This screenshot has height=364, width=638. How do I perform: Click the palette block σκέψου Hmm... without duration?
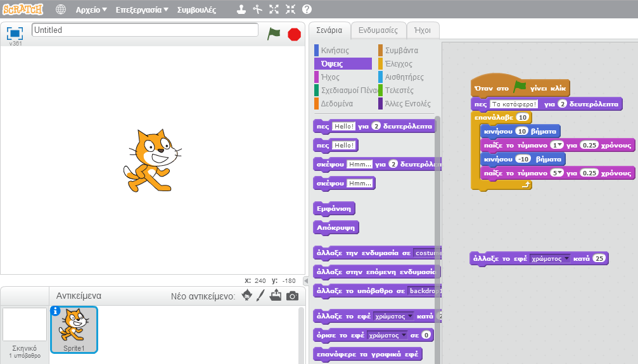coord(344,184)
